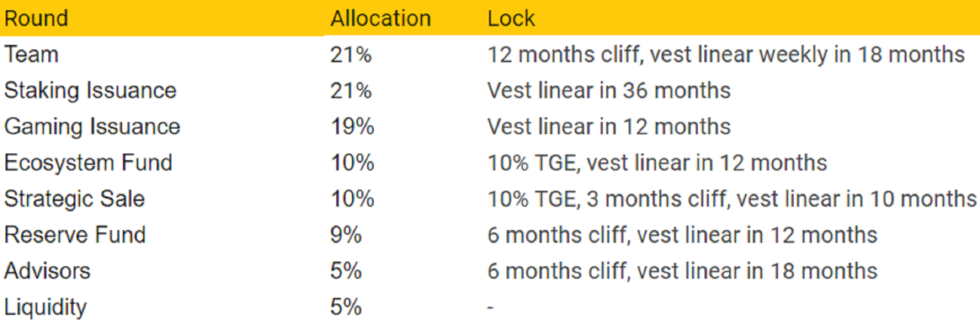980x325 pixels.
Task: Click the Strategic Sale cell
Action: [75, 199]
